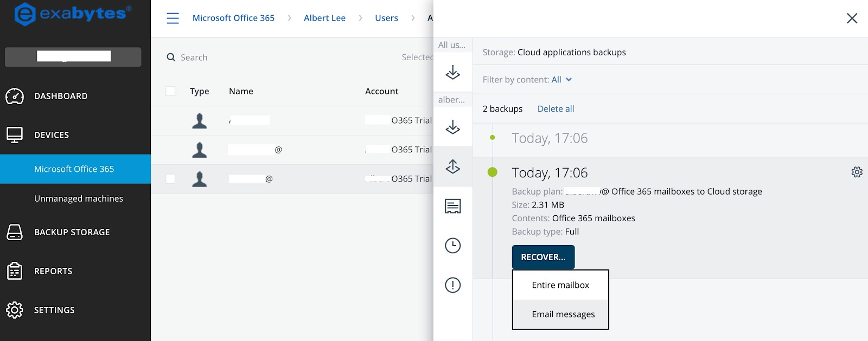The width and height of the screenshot is (868, 341).
Task: Click Devices monitor icon
Action: point(15,135)
